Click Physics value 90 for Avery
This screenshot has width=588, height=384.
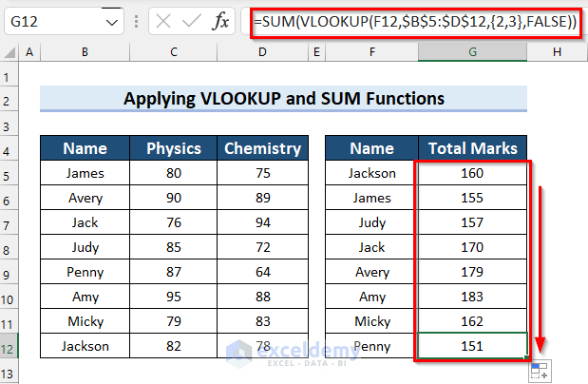174,198
